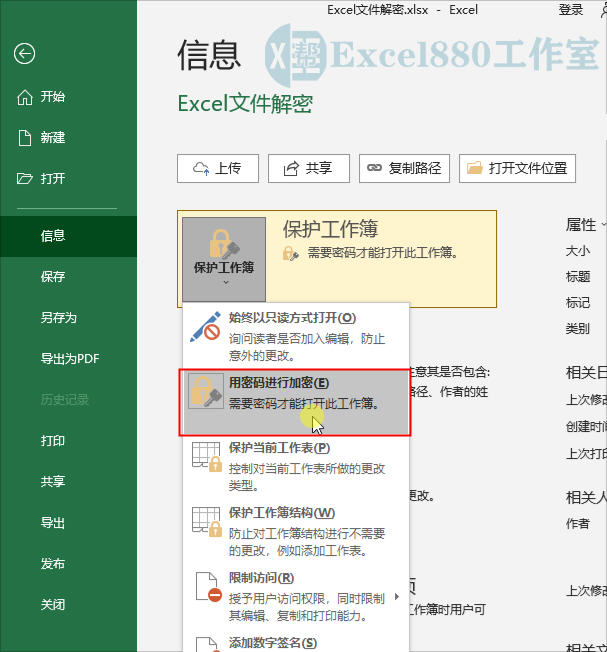The image size is (607, 652).
Task: Click the share arrow icon in 共享
Action: pos(291,168)
